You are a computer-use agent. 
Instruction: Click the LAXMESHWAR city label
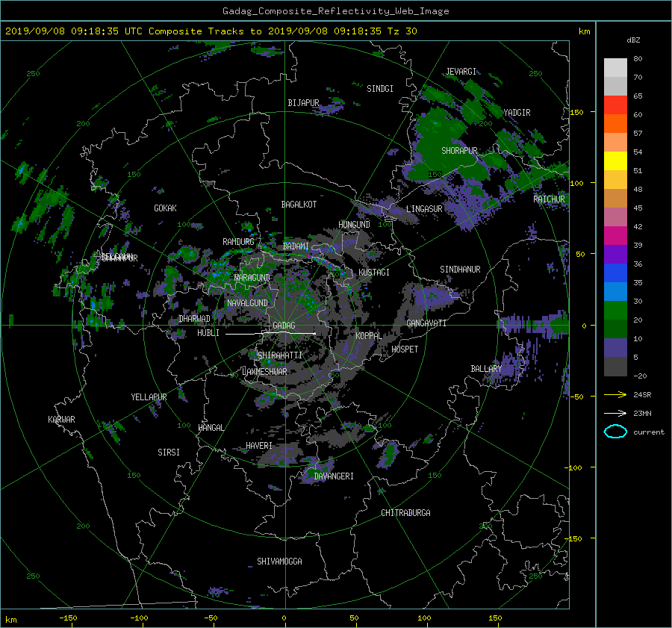tap(264, 372)
